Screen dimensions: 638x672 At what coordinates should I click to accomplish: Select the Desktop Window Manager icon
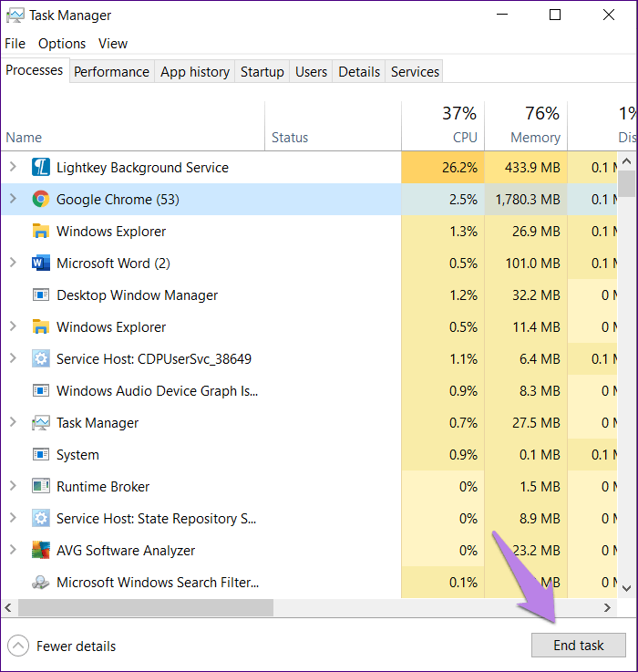pos(41,295)
